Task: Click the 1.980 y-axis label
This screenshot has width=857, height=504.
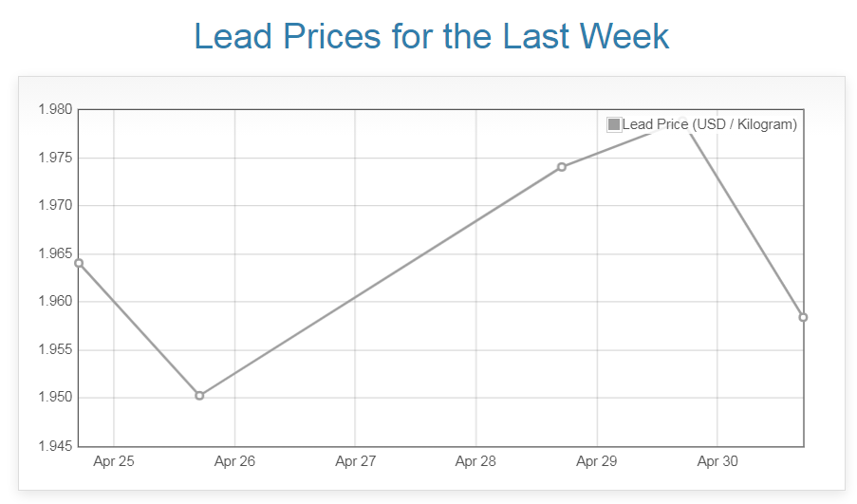Action: click(x=55, y=110)
